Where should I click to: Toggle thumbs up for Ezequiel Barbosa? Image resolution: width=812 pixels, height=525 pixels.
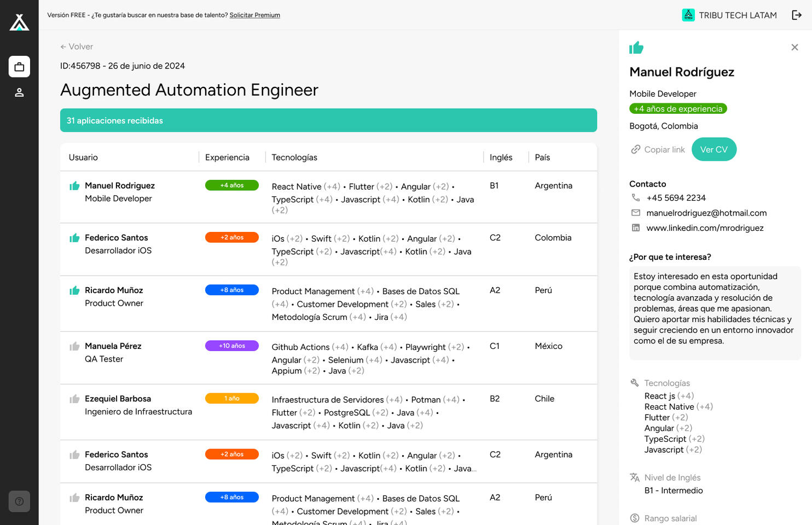[x=74, y=399]
